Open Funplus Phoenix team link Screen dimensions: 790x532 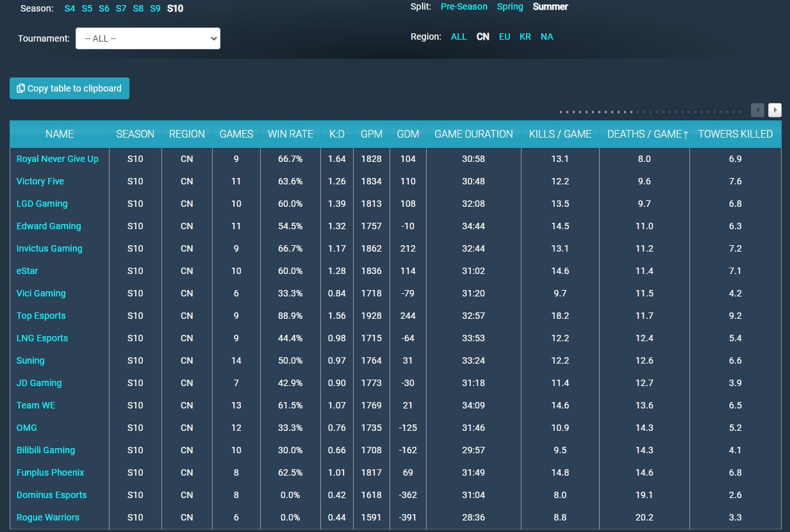point(51,472)
